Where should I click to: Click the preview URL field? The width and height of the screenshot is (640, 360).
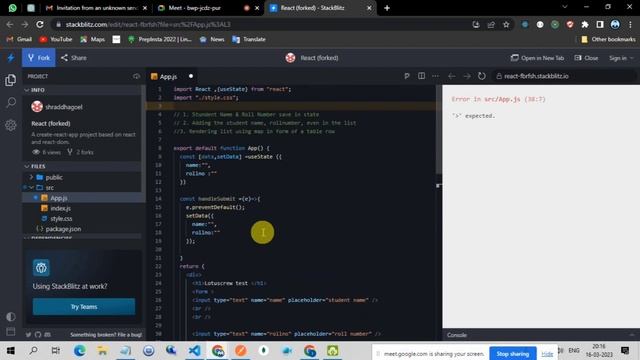tap(564, 76)
